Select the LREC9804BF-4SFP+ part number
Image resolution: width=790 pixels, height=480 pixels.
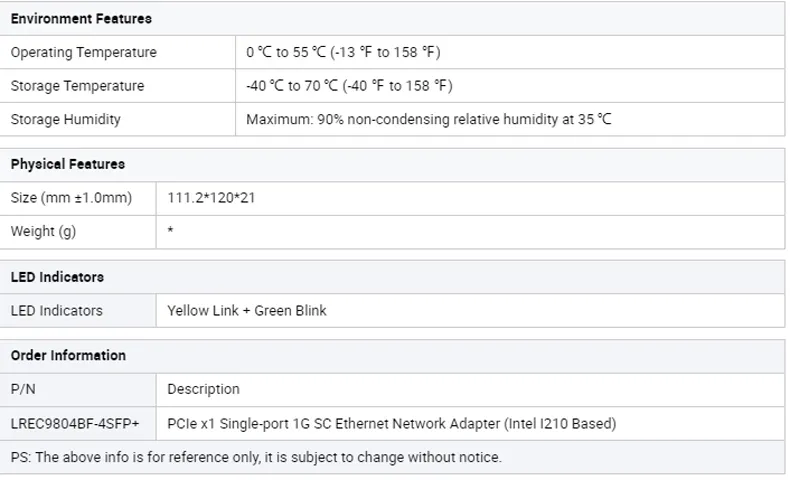75,424
